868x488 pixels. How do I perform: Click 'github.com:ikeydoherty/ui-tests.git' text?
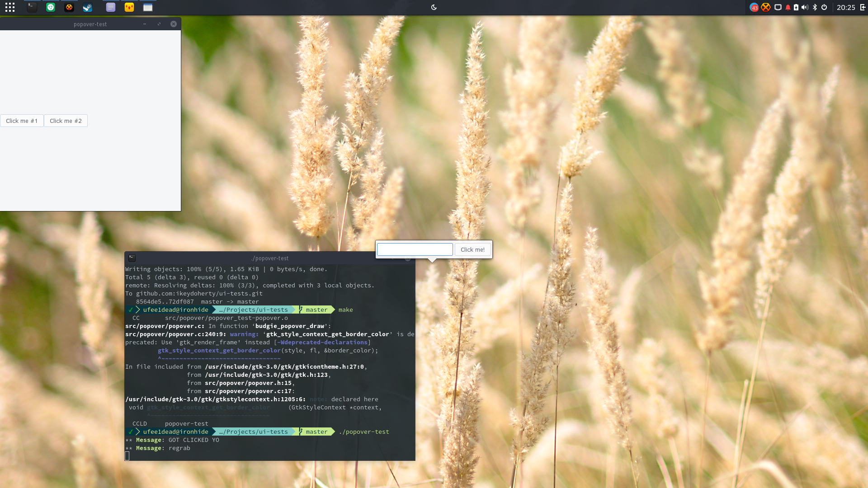point(199,294)
